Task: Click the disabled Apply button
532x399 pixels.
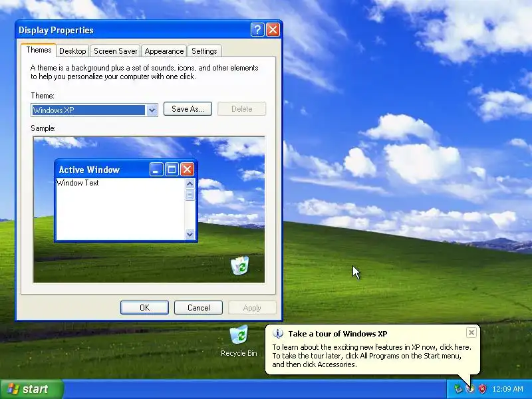Action: coord(252,308)
